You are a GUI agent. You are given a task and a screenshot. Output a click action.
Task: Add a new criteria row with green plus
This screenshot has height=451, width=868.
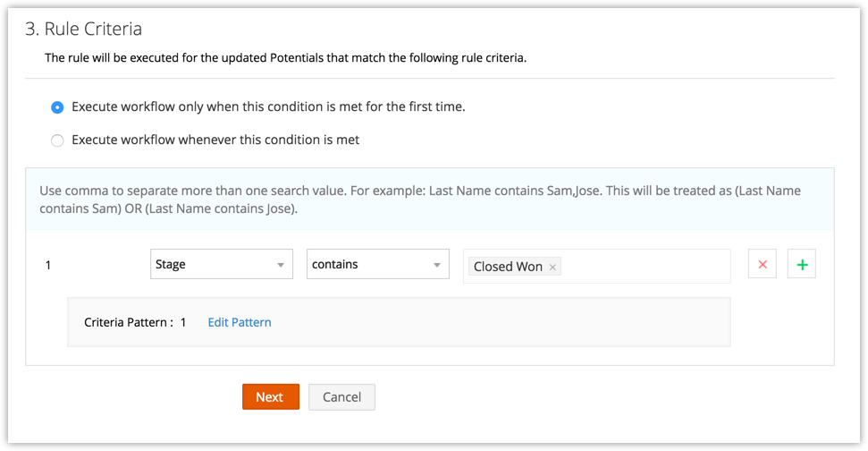pyautogui.click(x=802, y=265)
